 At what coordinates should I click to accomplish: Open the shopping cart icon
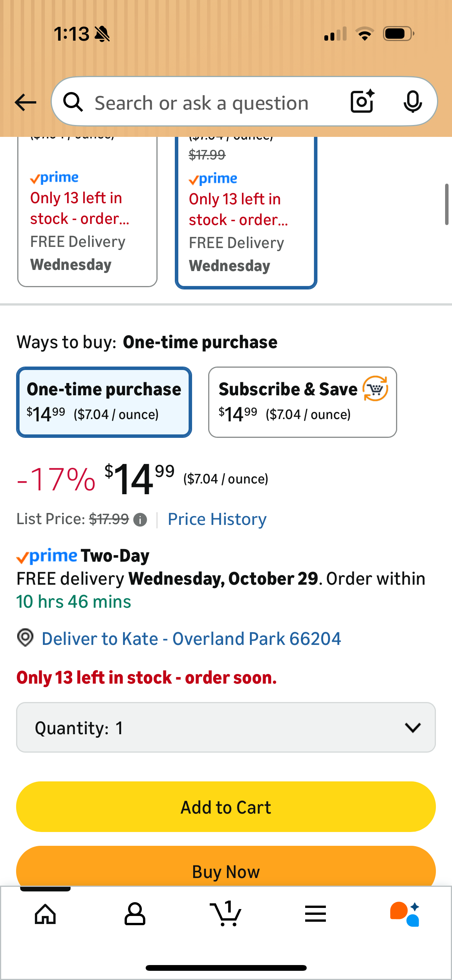point(226,914)
